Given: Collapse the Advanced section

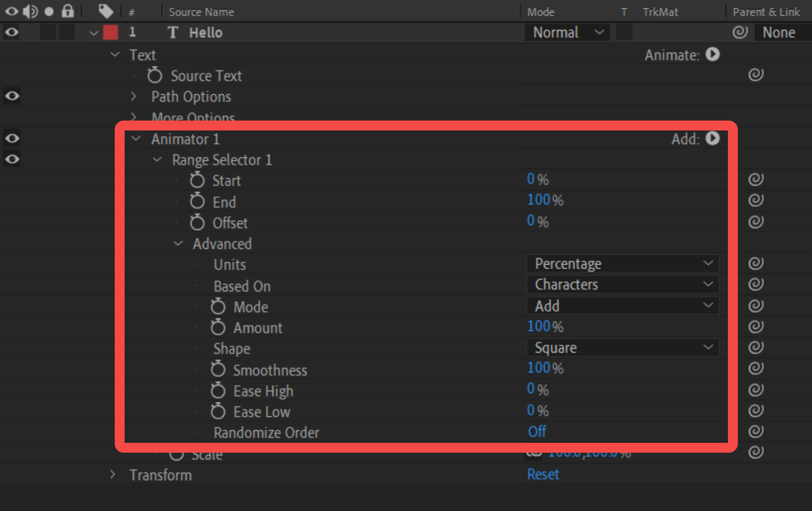Looking at the screenshot, I should [x=179, y=243].
